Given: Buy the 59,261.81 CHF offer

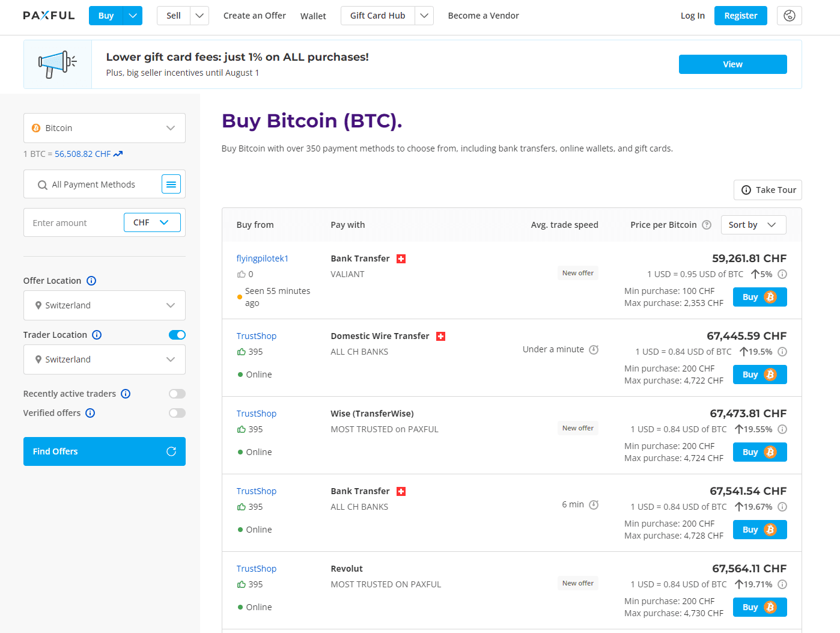Looking at the screenshot, I should (x=760, y=297).
